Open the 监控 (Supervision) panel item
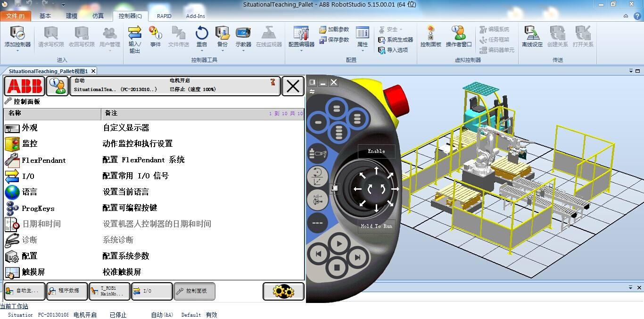This screenshot has width=644, height=319. tap(154, 143)
